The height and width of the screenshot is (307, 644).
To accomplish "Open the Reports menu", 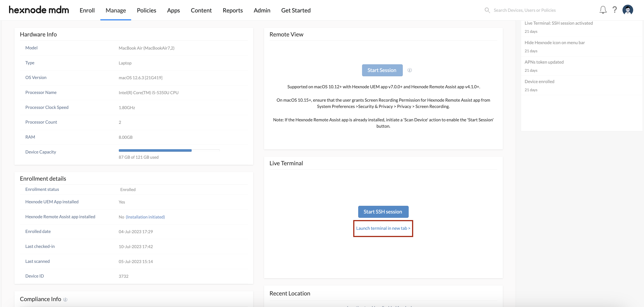I will click(x=233, y=10).
